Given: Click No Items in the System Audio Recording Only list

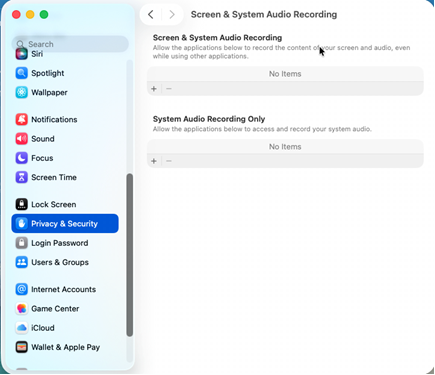Looking at the screenshot, I should click(x=285, y=147).
